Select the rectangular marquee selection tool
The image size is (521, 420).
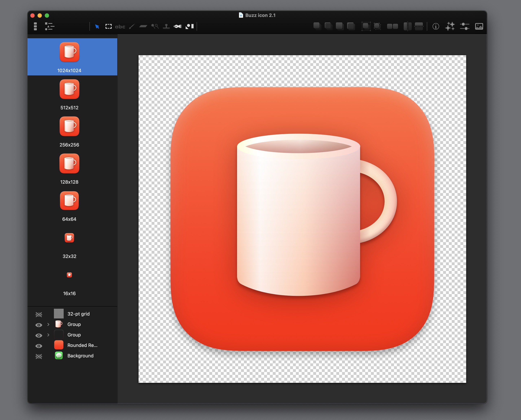108,26
